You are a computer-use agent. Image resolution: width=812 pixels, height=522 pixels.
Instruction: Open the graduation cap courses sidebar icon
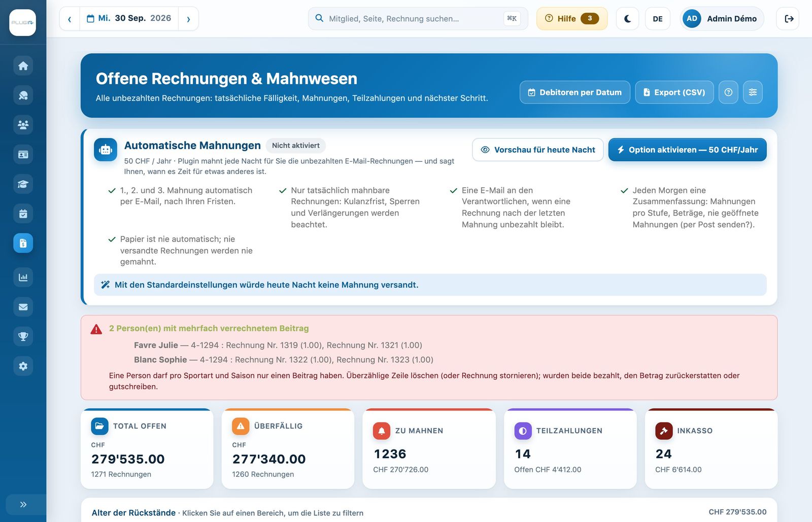click(23, 184)
